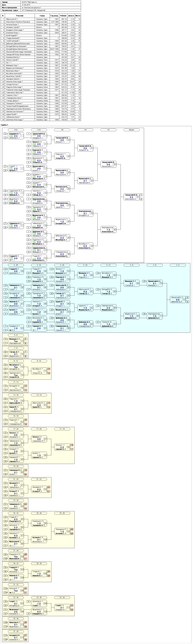Image resolution: width=193 pixels, height=644 pixels.
Task: Click the 37...38 placement bracket header
Action: point(16,631)
